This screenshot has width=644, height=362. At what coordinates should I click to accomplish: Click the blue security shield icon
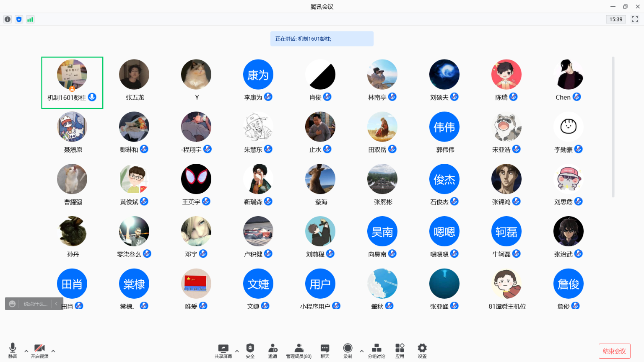[x=19, y=19]
